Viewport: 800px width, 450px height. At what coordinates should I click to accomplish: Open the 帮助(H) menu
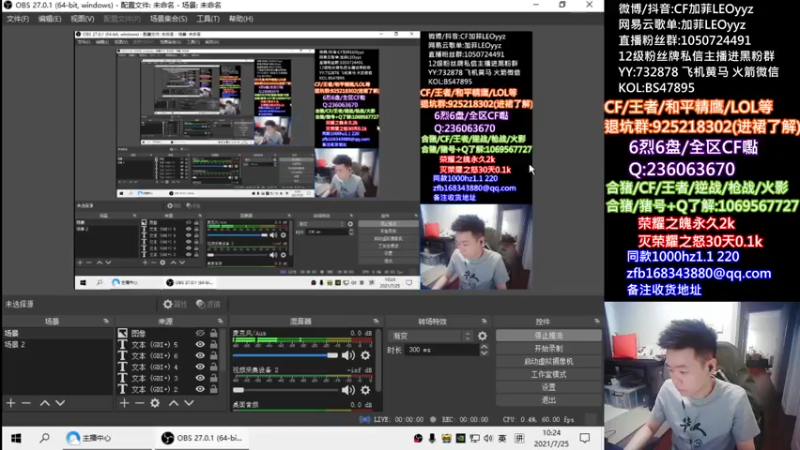tap(241, 19)
